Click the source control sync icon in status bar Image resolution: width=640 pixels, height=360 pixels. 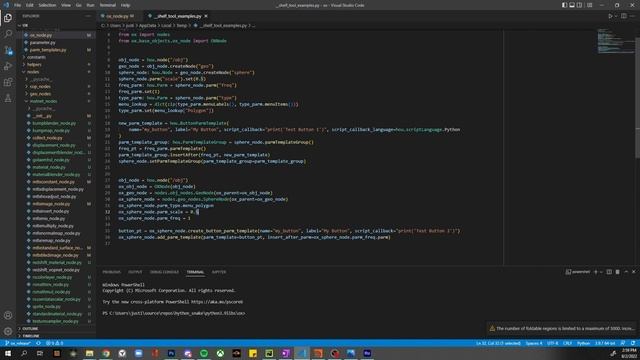click(x=38, y=343)
